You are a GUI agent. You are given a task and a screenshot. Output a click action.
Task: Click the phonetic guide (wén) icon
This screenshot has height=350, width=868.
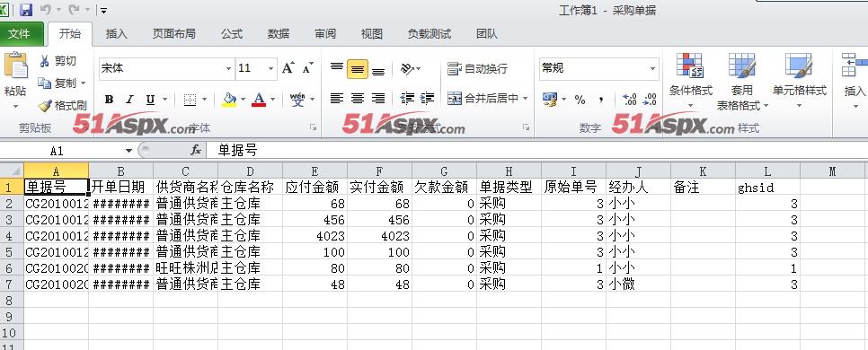pyautogui.click(x=297, y=100)
